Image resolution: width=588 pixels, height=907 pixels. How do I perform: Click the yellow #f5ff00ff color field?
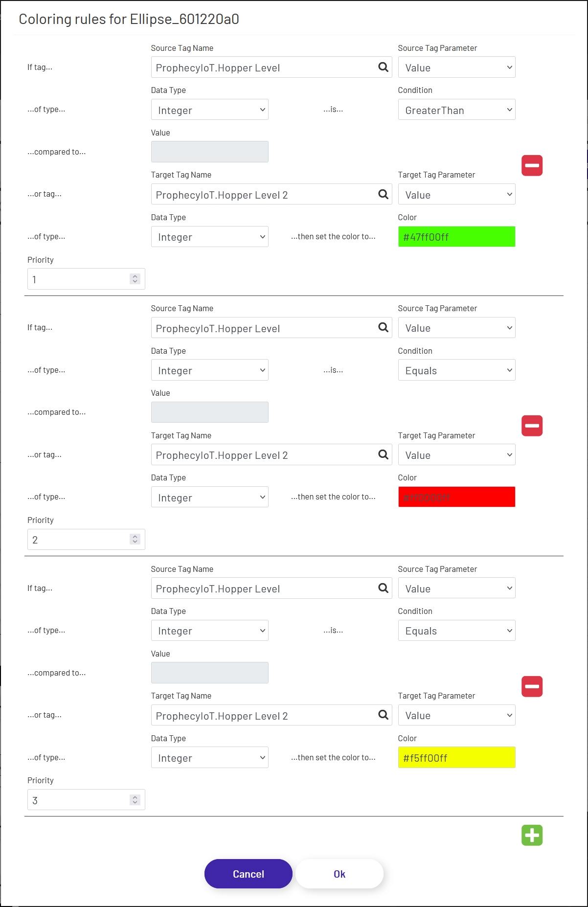point(456,758)
